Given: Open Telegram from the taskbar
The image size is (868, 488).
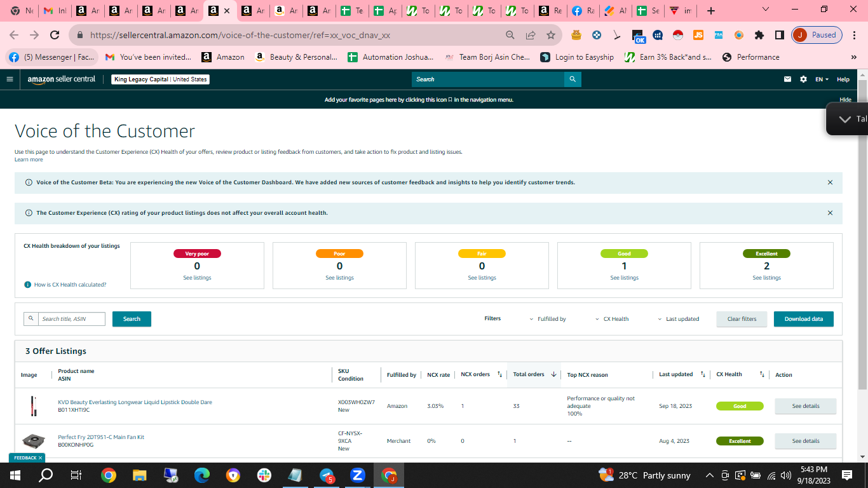Looking at the screenshot, I should tap(327, 475).
